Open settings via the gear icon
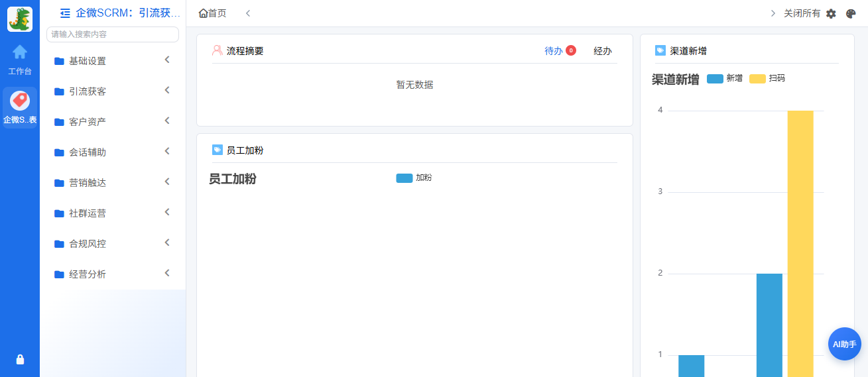 coord(831,13)
